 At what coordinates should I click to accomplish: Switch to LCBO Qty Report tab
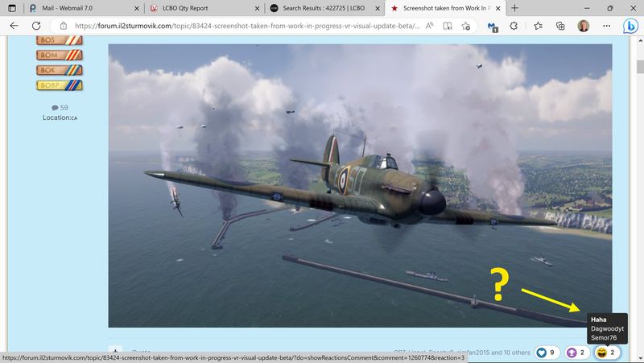tap(204, 8)
